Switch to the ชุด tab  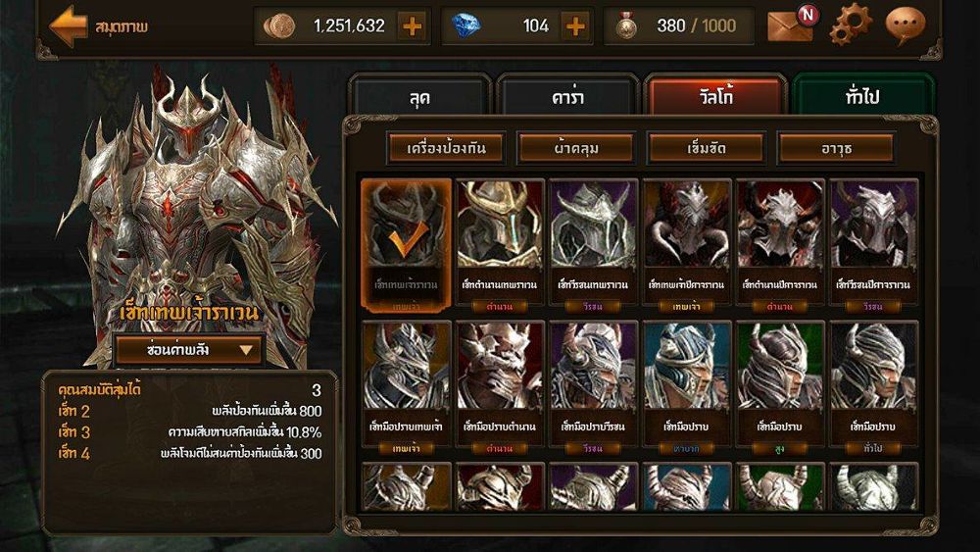(x=419, y=96)
